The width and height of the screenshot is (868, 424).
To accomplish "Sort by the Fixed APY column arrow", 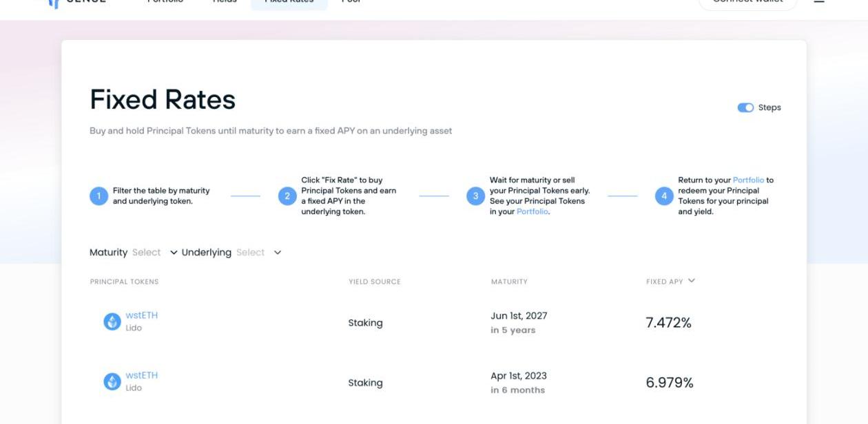I will point(692,281).
